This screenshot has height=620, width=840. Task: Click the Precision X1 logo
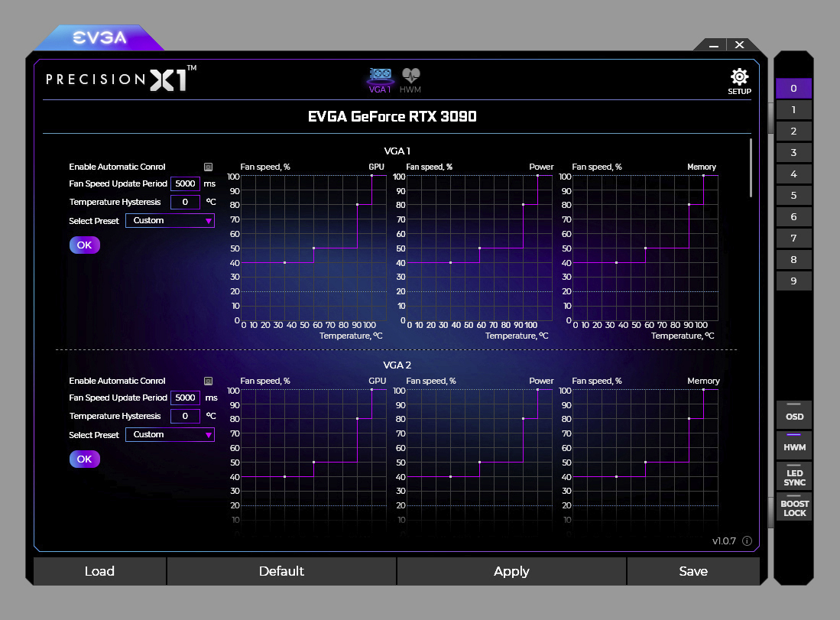point(121,80)
